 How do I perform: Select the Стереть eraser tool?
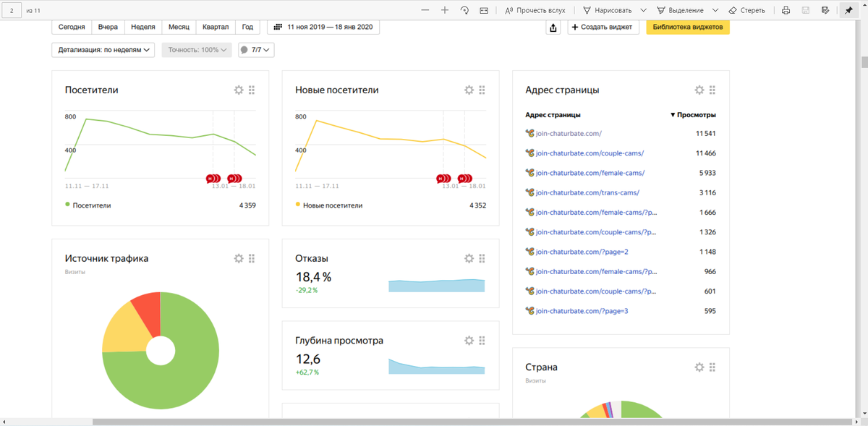point(746,10)
